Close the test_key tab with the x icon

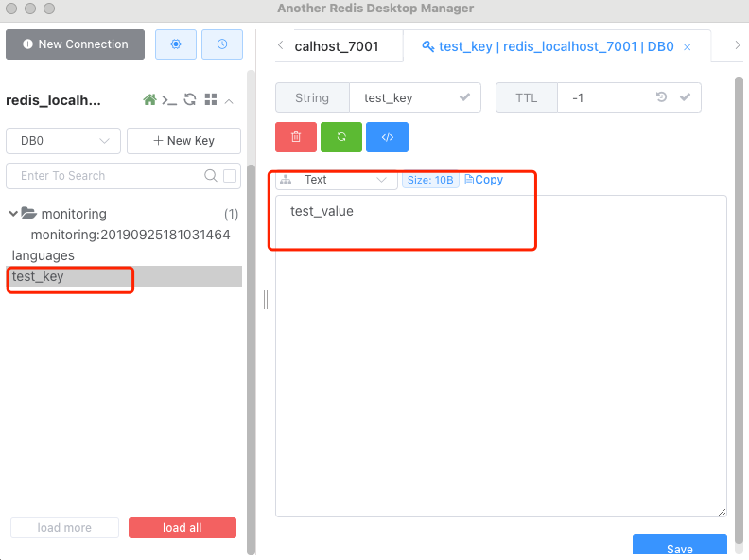click(x=688, y=47)
